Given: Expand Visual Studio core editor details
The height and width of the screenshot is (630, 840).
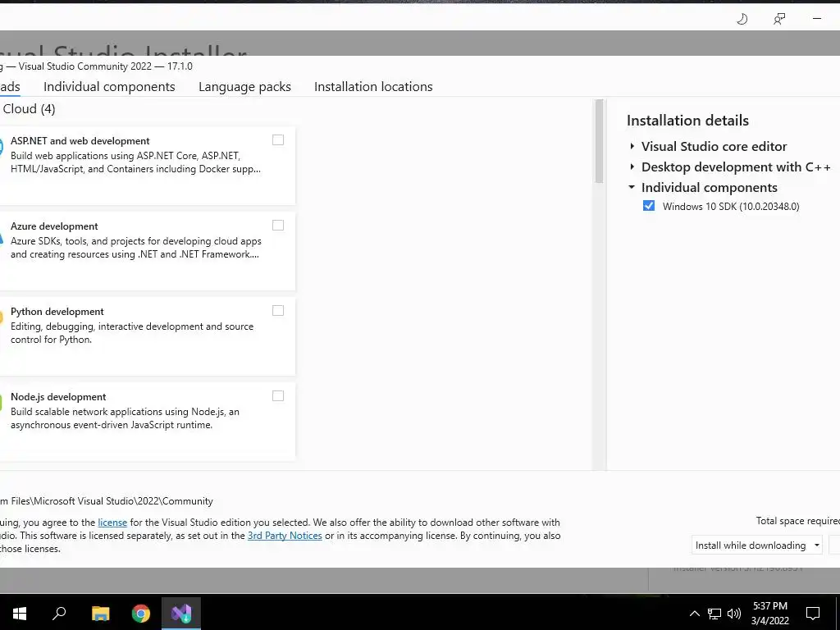Looking at the screenshot, I should (x=632, y=146).
